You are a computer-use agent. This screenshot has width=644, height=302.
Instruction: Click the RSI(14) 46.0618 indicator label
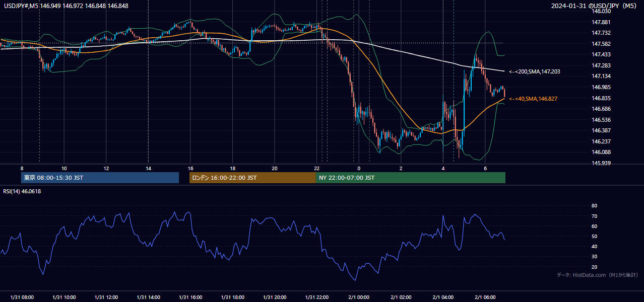click(22, 191)
